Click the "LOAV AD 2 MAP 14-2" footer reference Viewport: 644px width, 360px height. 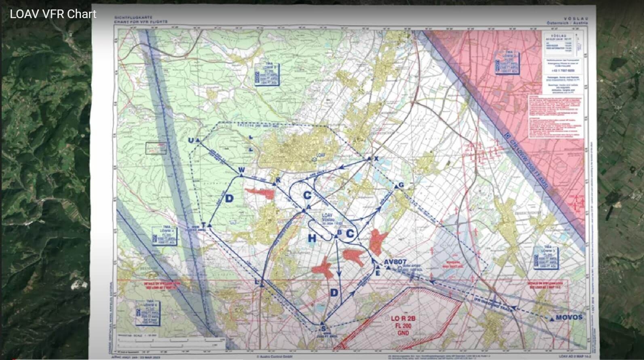click(575, 356)
